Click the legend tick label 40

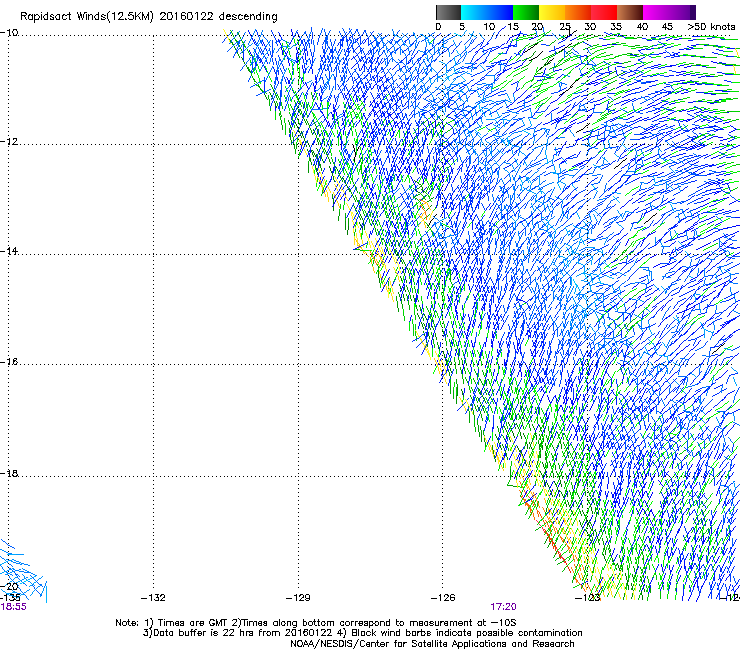pos(642,27)
